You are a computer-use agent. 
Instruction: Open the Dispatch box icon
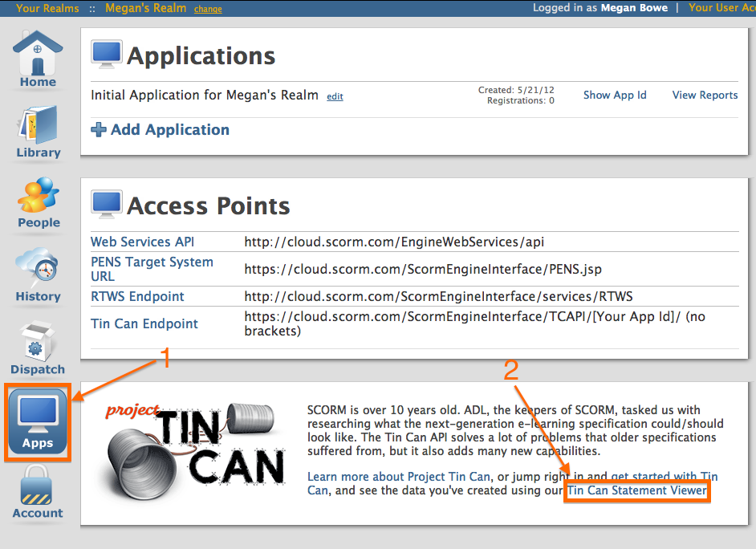(37, 340)
